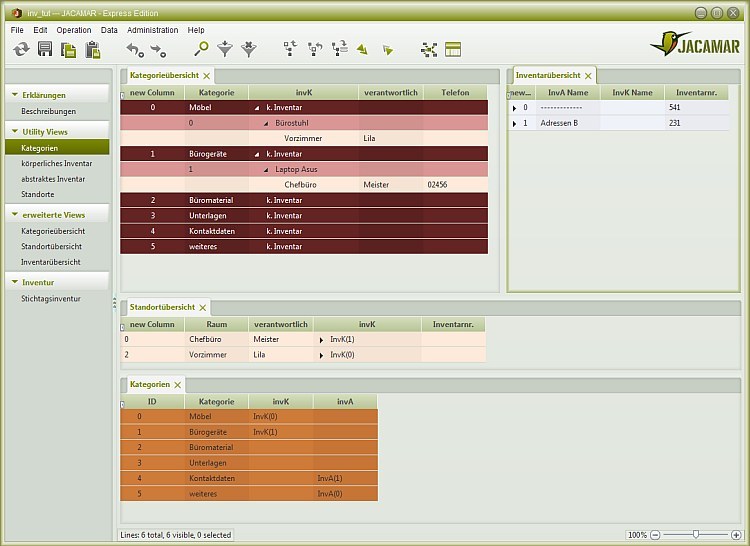Image resolution: width=750 pixels, height=546 pixels.
Task: Collapse the erweiterte Views sidebar section
Action: pos(15,214)
